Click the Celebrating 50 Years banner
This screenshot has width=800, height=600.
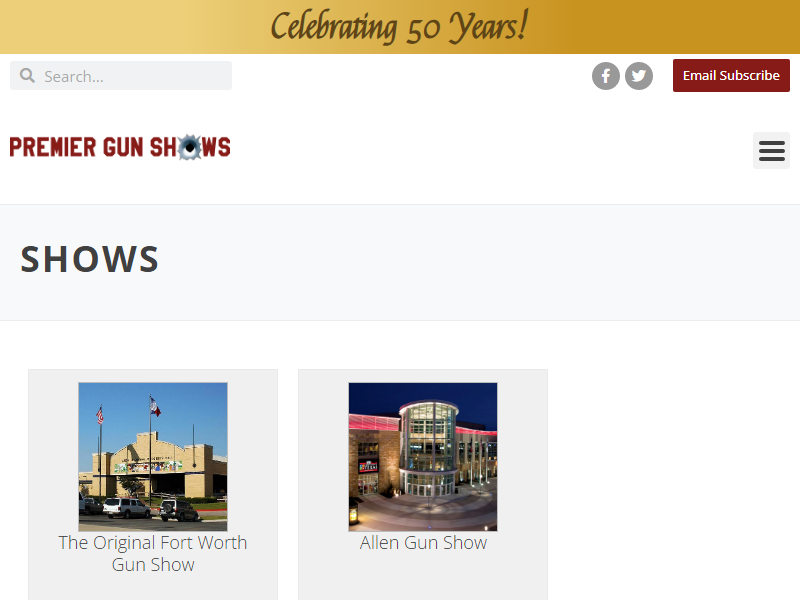click(400, 26)
